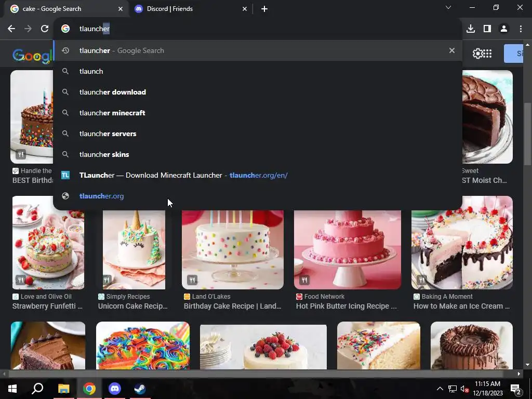Open Google quick settings gear icon

[x=477, y=54]
